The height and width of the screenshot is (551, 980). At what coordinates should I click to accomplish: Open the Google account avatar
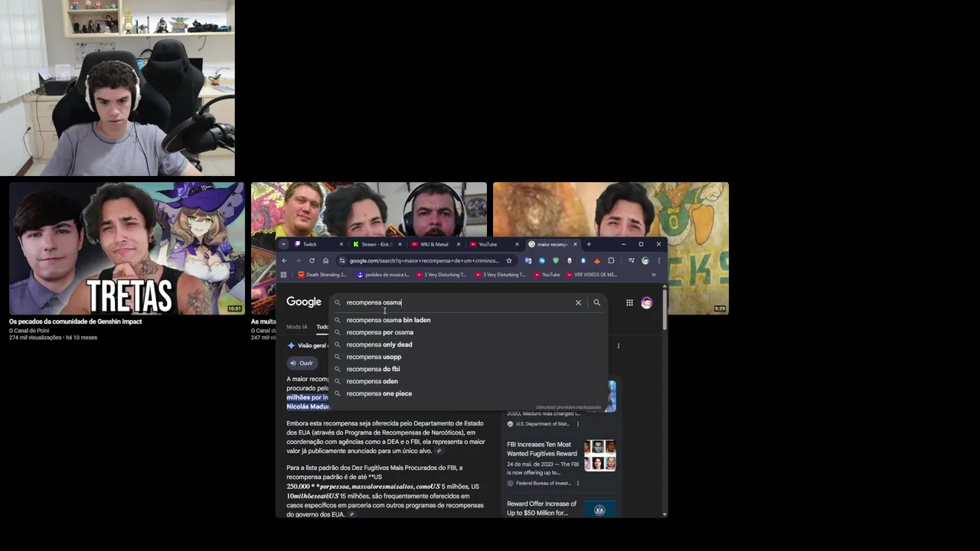(647, 302)
